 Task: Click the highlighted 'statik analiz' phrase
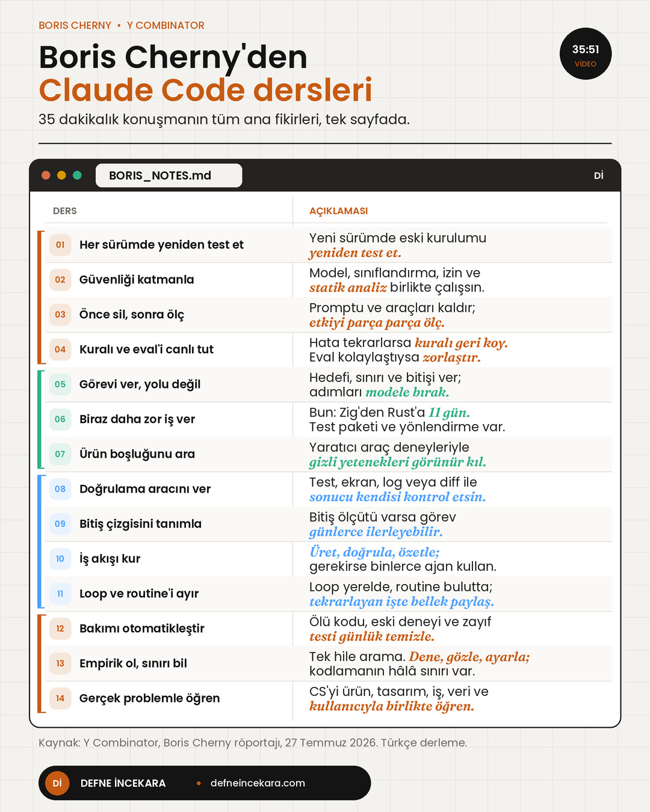pyautogui.click(x=348, y=288)
